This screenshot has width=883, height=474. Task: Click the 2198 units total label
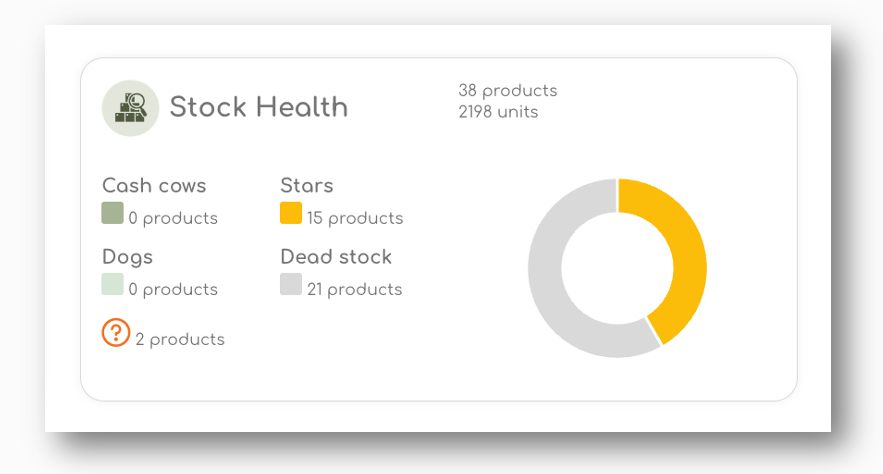click(498, 112)
